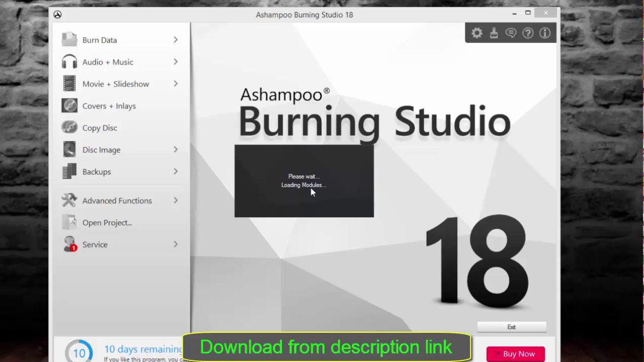Click the Ashampoo Burning Studio 18 title text
The image size is (644, 362).
click(304, 15)
